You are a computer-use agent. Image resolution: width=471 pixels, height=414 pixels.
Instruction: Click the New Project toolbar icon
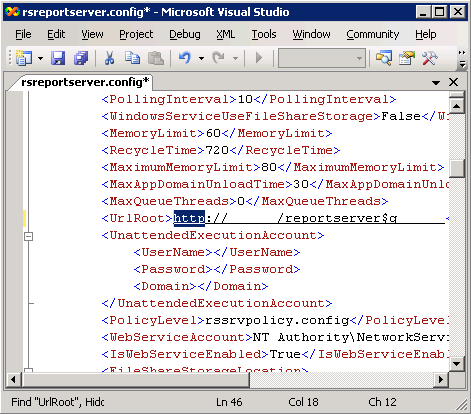(24, 58)
